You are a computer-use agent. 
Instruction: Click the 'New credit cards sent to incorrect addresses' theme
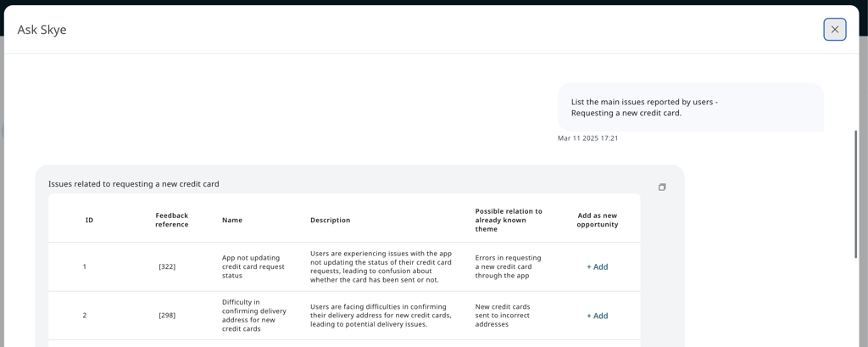click(x=503, y=316)
